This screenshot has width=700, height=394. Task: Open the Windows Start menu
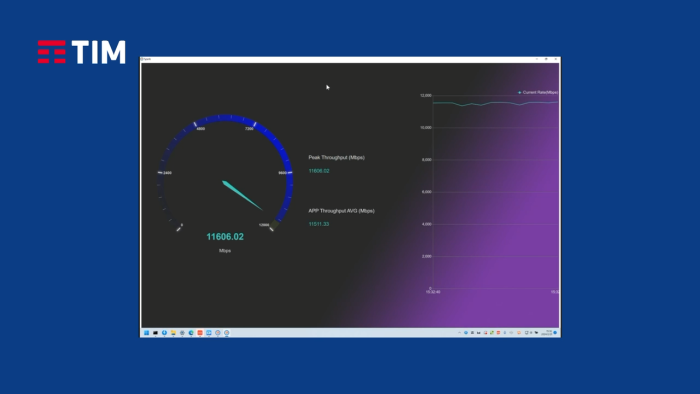(x=146, y=333)
